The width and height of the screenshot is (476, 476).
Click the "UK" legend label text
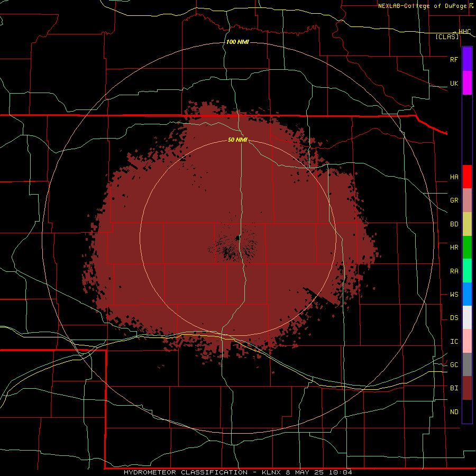pos(454,83)
